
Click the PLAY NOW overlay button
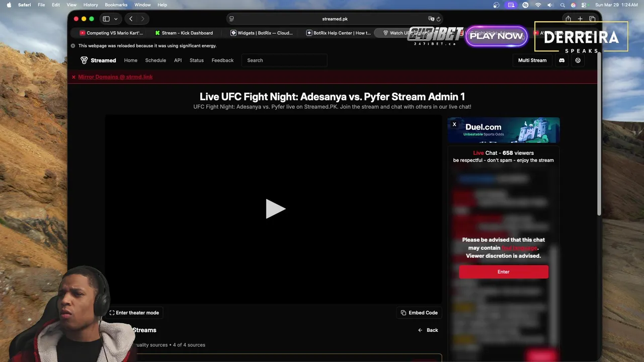496,36
